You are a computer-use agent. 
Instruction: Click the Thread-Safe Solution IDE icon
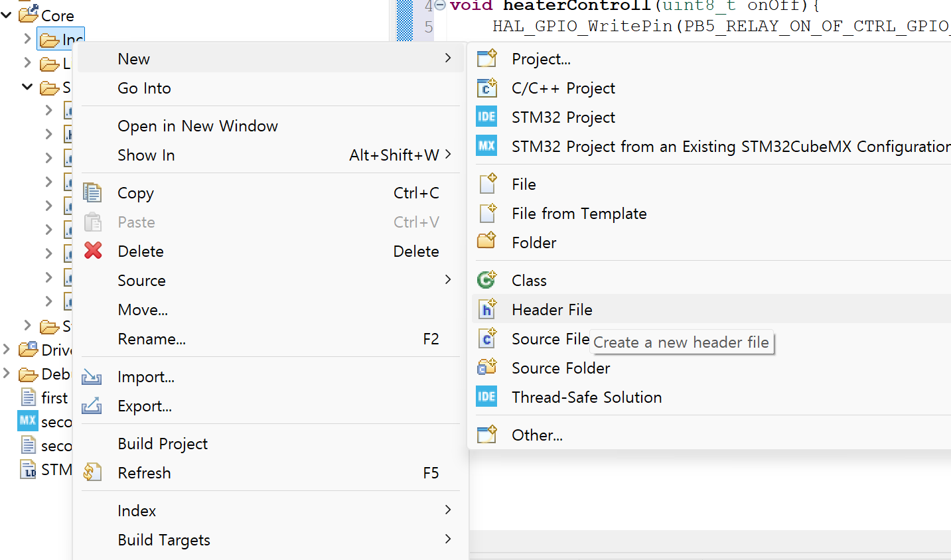[486, 397]
